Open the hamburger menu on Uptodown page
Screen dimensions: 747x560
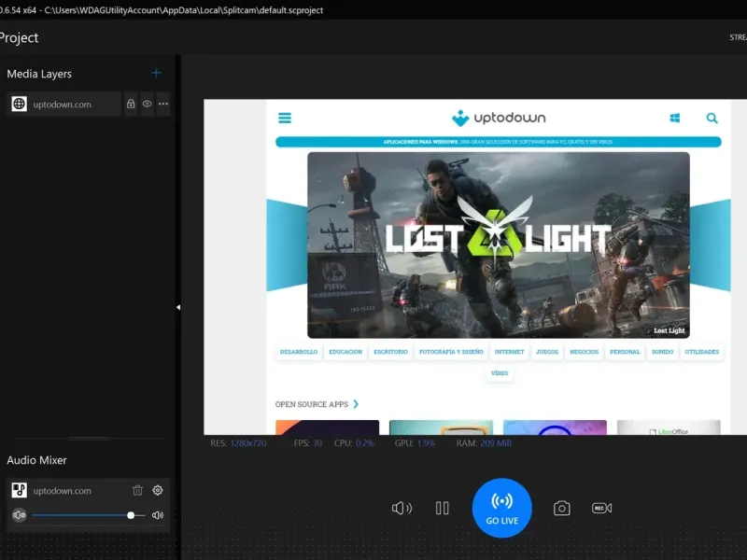(285, 118)
